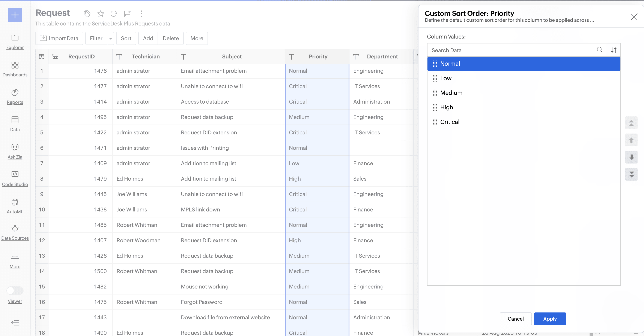Viewport: 644px width, 336px height.
Task: Open the More toolbar menu
Action: (x=197, y=39)
